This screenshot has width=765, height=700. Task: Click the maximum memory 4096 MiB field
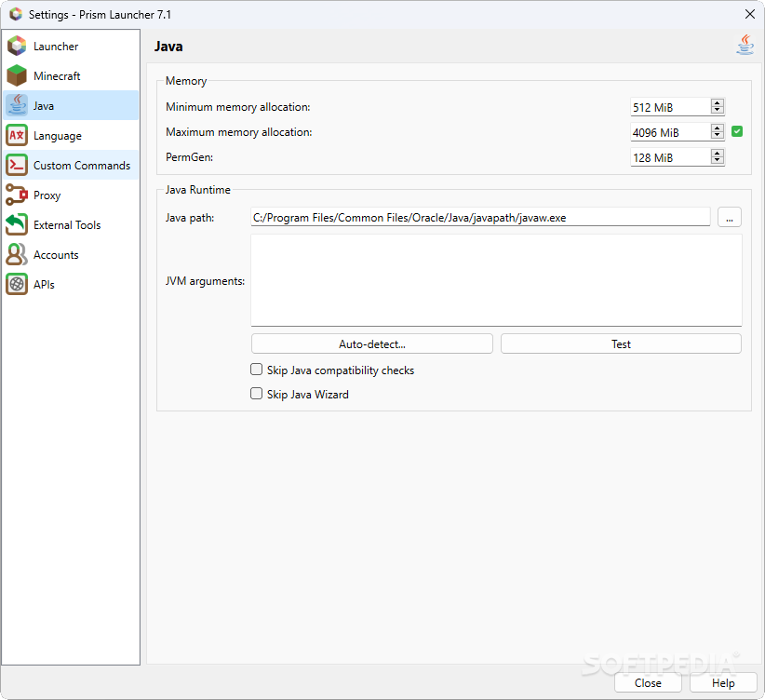(670, 132)
